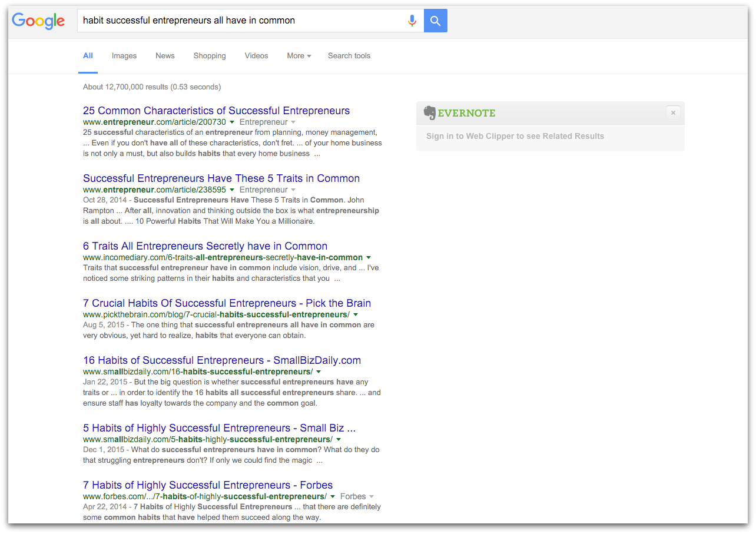Click inside the search query field
This screenshot has height=534, width=756.
tap(241, 21)
